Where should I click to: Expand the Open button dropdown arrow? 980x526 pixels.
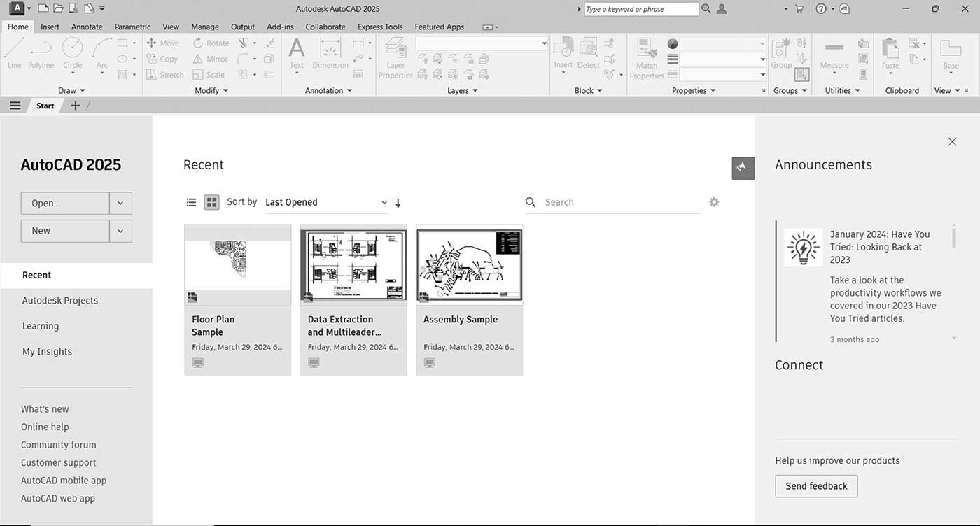click(120, 204)
